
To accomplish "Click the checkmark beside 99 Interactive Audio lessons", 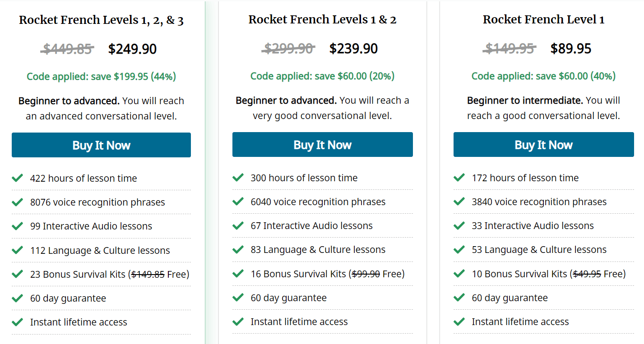I will click(17, 225).
